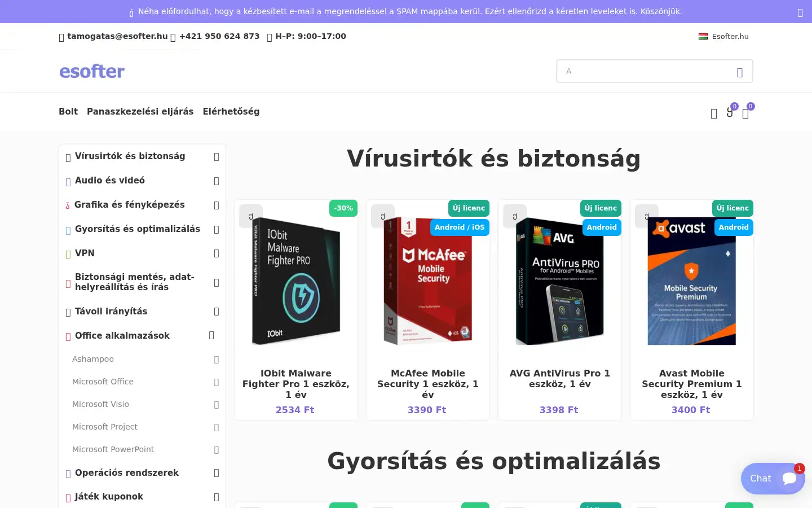Click the search magnifier icon
812x508 pixels.
click(x=740, y=72)
